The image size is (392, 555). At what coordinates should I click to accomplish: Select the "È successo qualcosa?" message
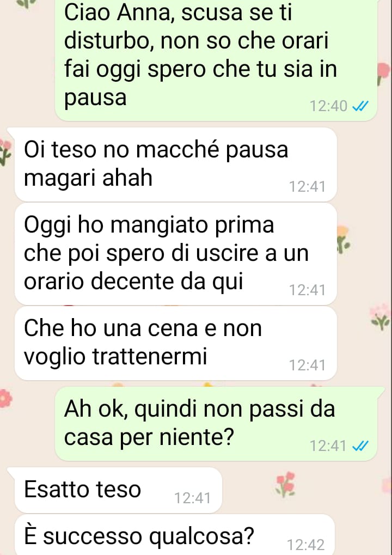pos(174,535)
